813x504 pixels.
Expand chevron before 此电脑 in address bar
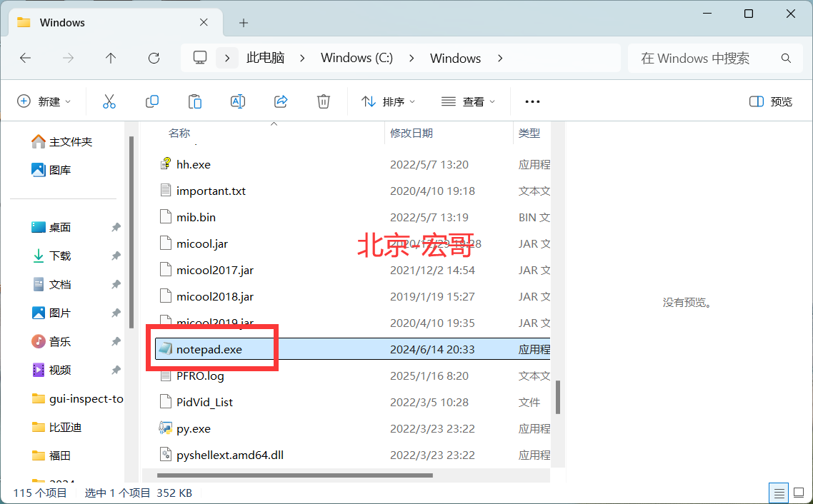[227, 58]
